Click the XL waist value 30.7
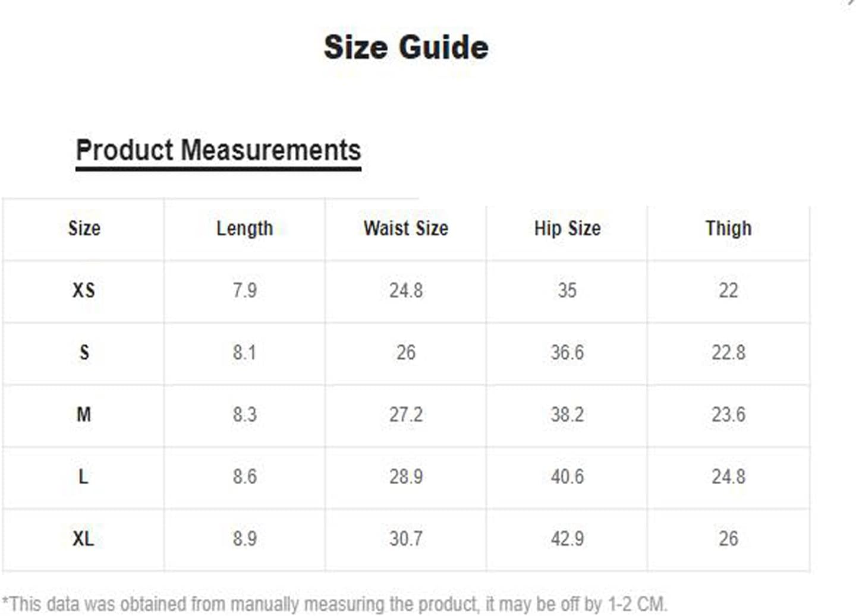This screenshot has width=856, height=616. [x=406, y=539]
